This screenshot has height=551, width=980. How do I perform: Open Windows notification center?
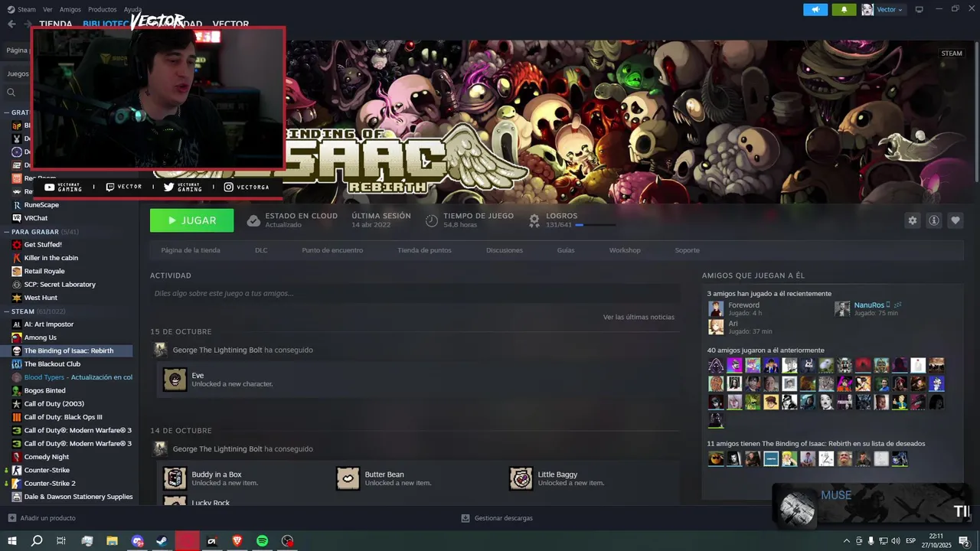pos(964,541)
